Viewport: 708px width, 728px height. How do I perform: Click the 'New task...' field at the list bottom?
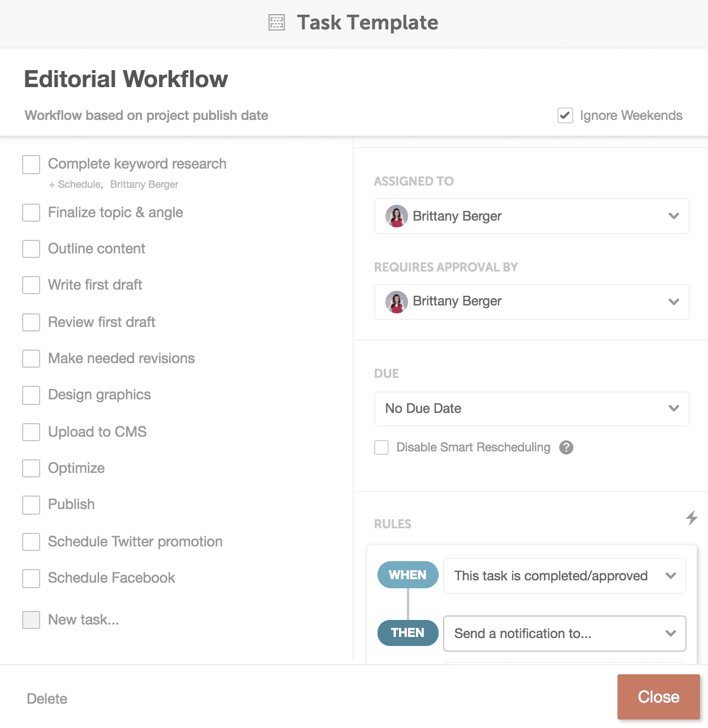83,619
